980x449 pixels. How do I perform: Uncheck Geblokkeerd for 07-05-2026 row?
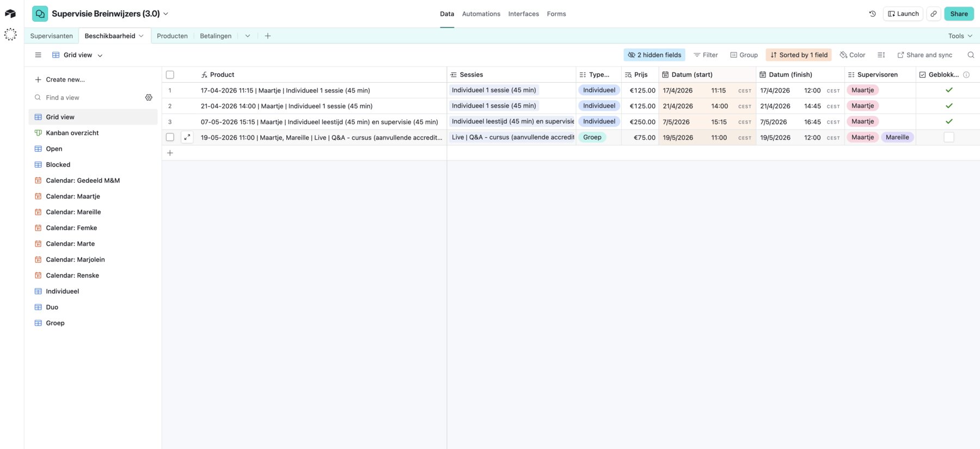pos(948,121)
